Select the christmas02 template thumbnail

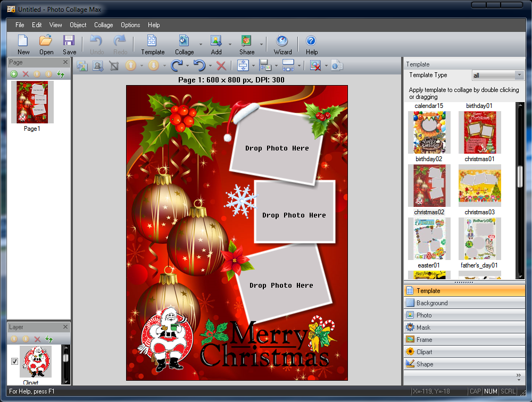[x=429, y=186]
